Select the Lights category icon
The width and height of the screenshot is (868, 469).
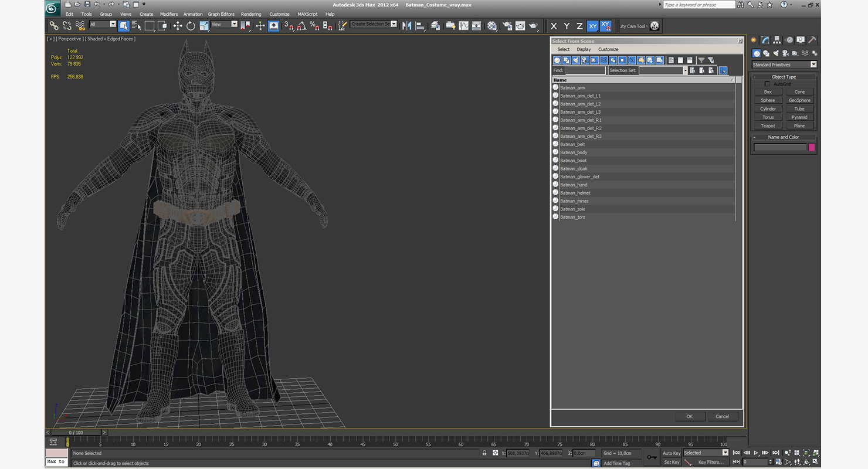click(776, 53)
